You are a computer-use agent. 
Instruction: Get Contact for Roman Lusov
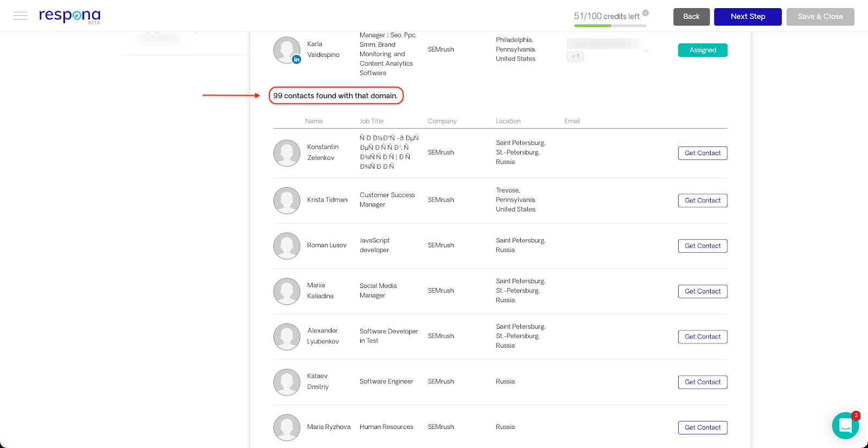coord(703,246)
